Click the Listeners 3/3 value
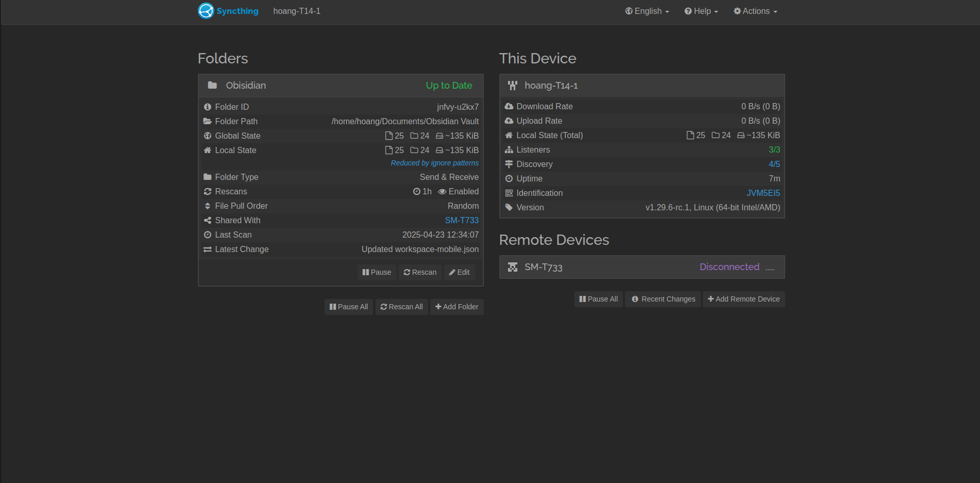This screenshot has height=483, width=980. (774, 150)
